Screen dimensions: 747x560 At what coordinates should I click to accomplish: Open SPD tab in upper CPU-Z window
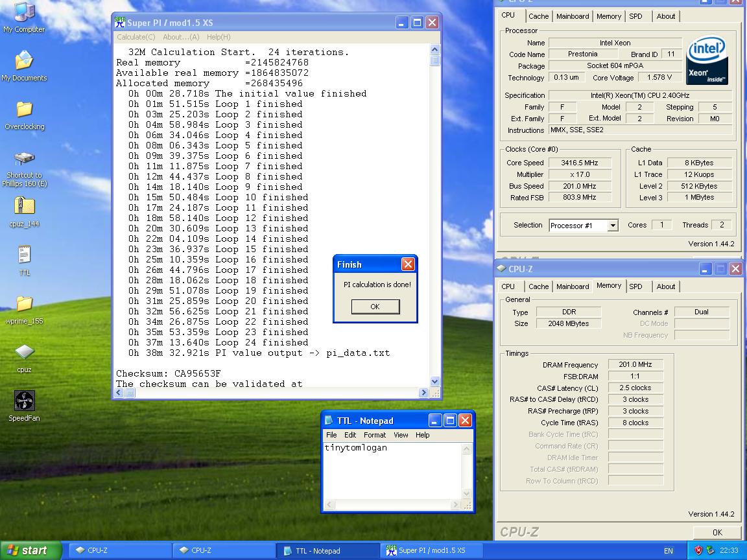[x=635, y=16]
